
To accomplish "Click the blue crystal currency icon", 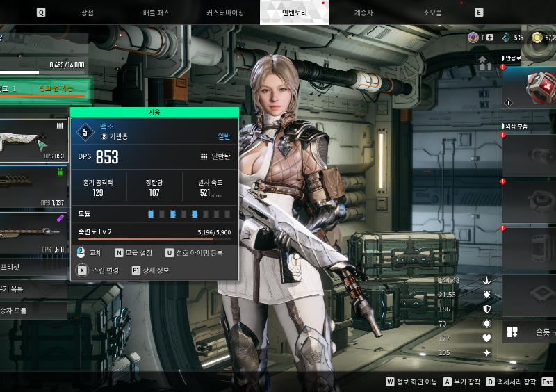I will [506, 38].
